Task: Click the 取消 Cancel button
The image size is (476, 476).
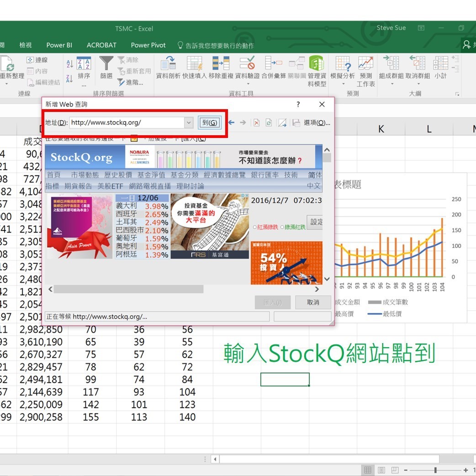Action: point(313,302)
